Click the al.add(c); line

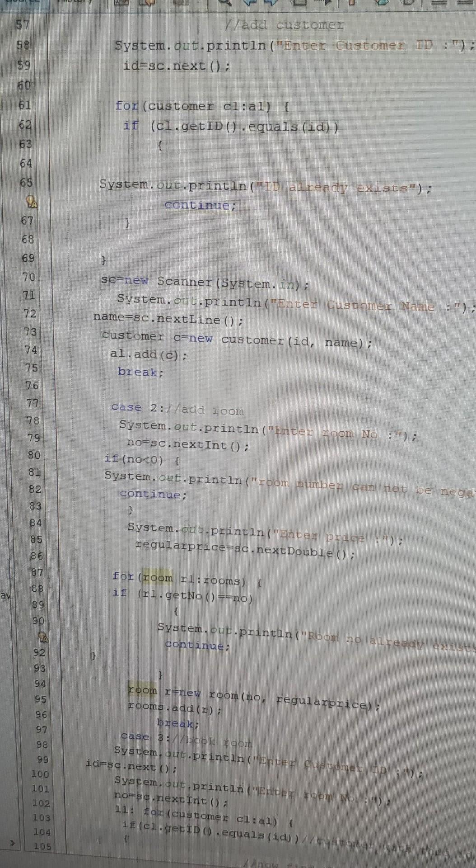[x=149, y=354]
